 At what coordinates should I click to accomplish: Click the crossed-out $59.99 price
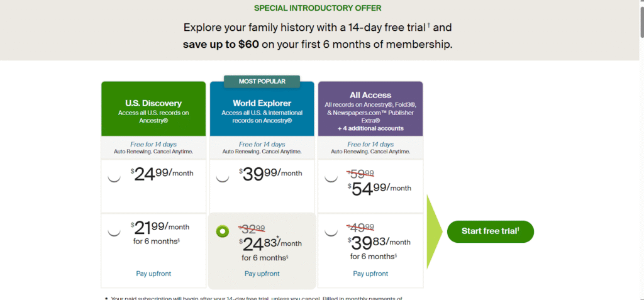(361, 173)
